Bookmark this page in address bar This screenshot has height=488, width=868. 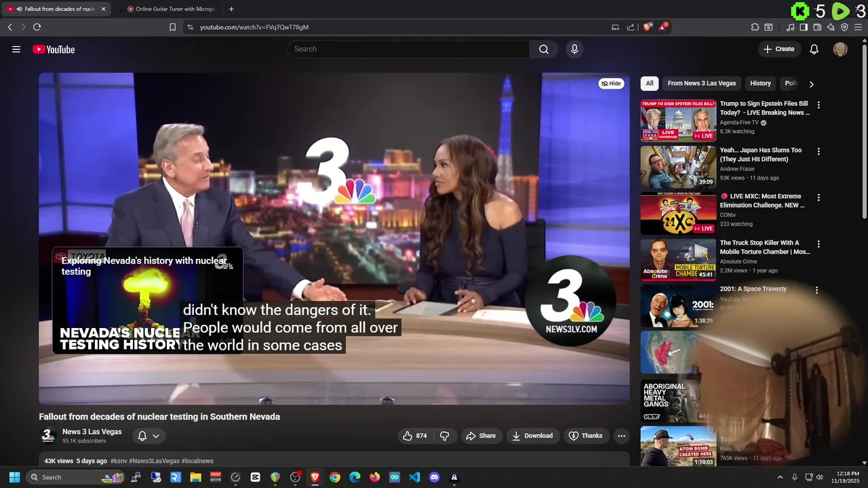pos(172,27)
